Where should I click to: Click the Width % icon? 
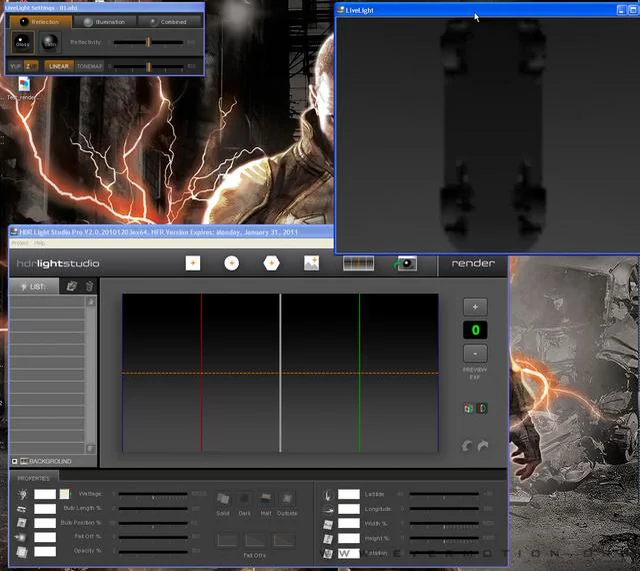click(328, 524)
